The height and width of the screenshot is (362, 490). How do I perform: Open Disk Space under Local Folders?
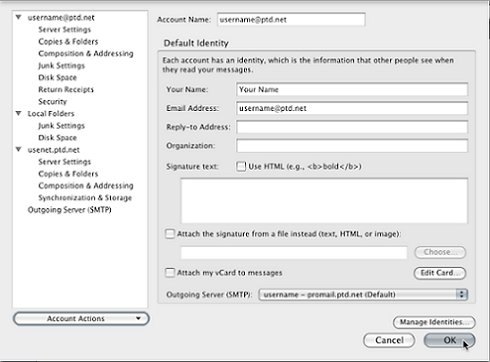[57, 138]
